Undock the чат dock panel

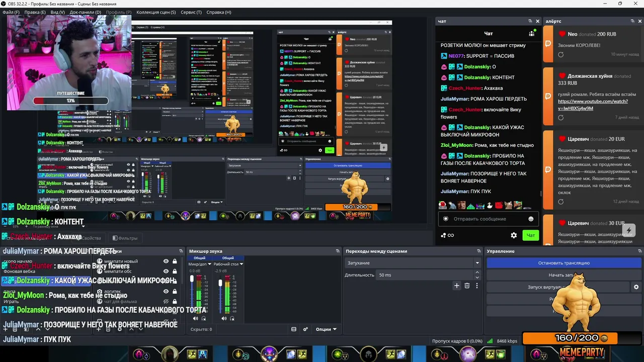click(x=530, y=21)
